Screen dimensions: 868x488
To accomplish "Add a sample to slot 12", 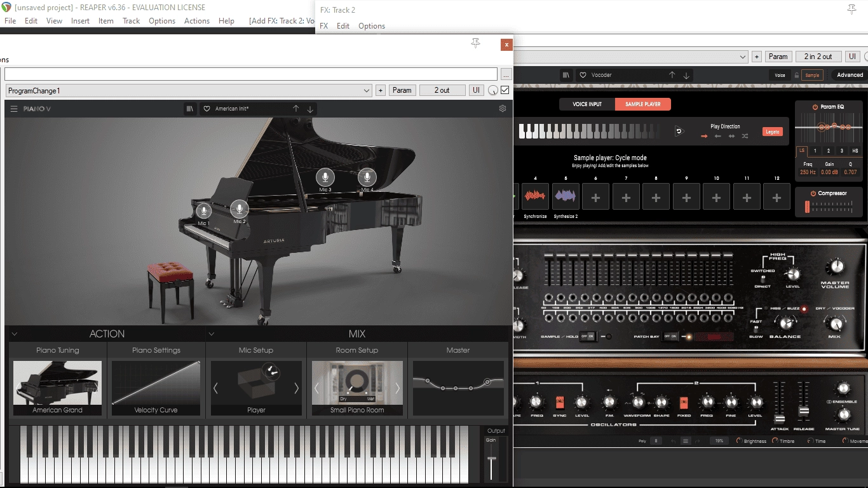I will click(776, 197).
